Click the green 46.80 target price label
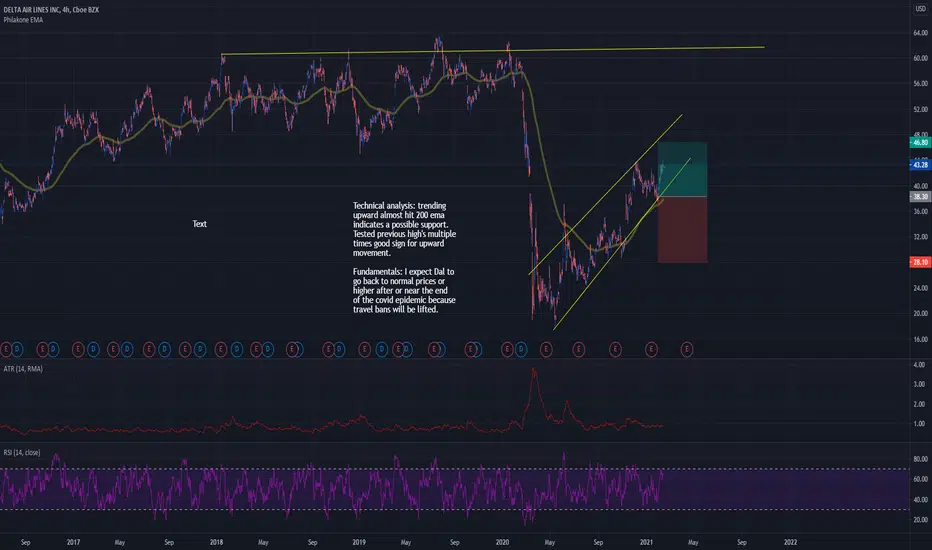 (x=920, y=143)
